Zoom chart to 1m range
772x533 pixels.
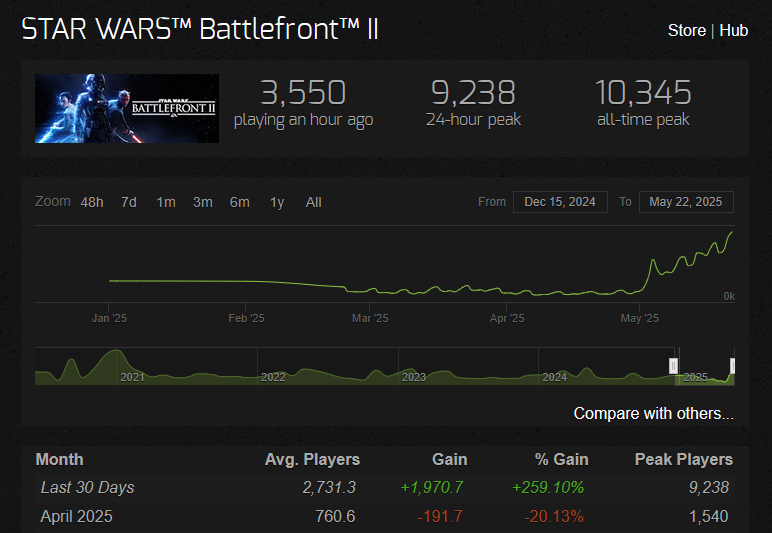[x=166, y=202]
